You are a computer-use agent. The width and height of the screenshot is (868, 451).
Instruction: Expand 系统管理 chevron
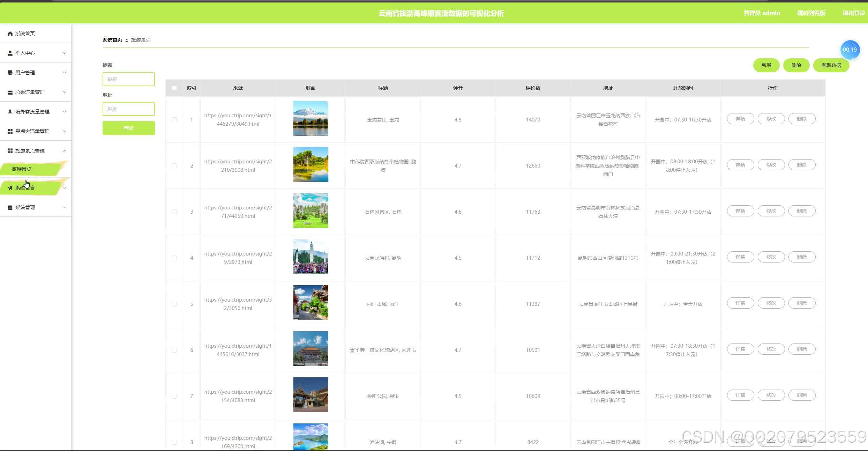click(x=65, y=207)
